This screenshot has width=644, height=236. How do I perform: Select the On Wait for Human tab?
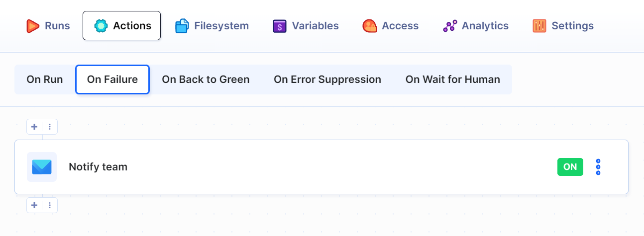(x=453, y=79)
